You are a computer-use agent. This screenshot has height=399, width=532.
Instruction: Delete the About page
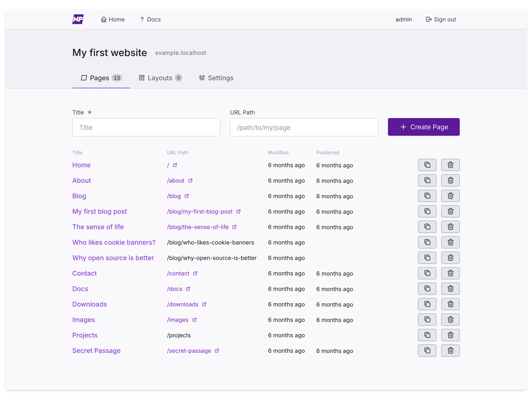450,180
